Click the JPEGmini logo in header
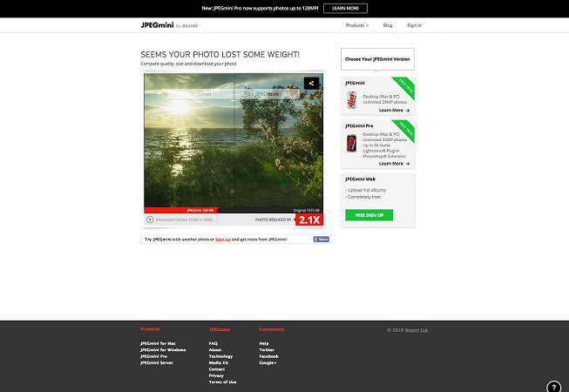 (157, 25)
